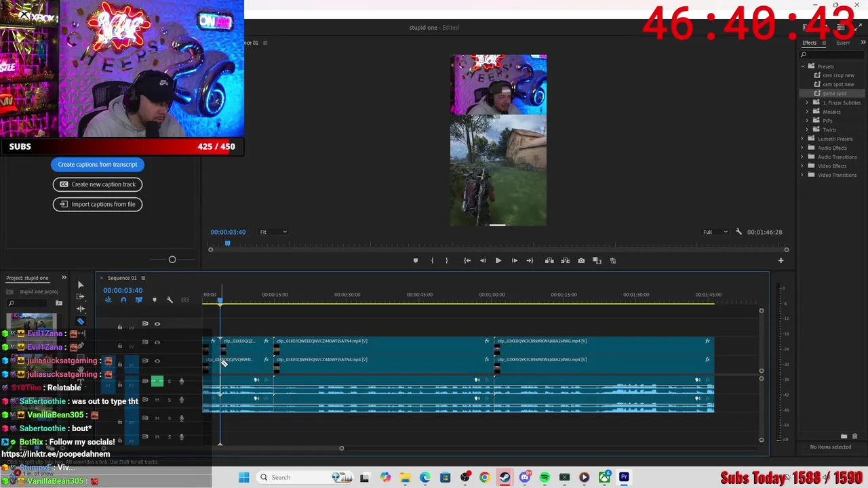The height and width of the screenshot is (488, 868).
Task: Adjust the caption panel zoom slider handle
Action: coord(172,260)
